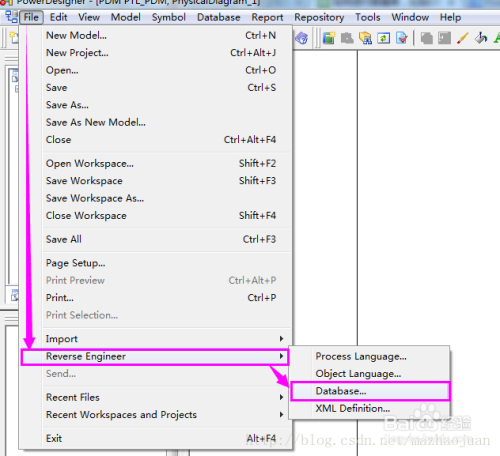Select Save Workspace As...

156,198
